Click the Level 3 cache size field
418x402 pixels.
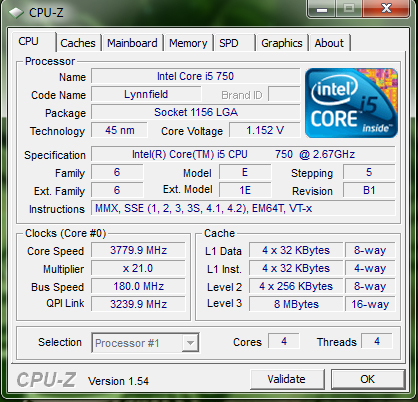pyautogui.click(x=296, y=304)
